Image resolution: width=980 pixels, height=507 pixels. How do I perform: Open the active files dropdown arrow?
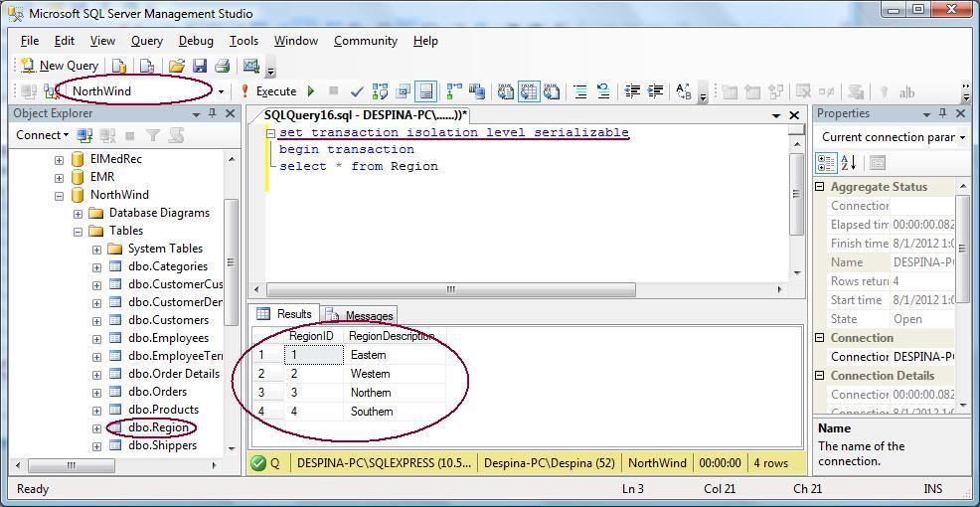(x=776, y=115)
